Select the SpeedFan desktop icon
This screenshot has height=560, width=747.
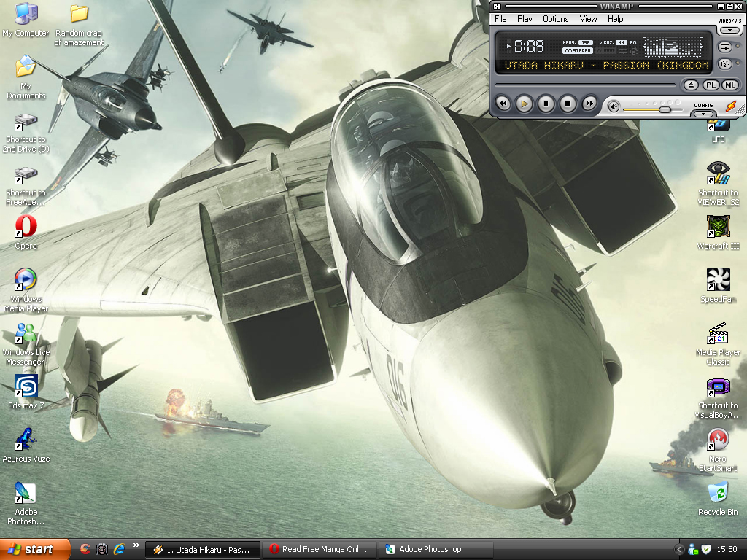pos(718,286)
